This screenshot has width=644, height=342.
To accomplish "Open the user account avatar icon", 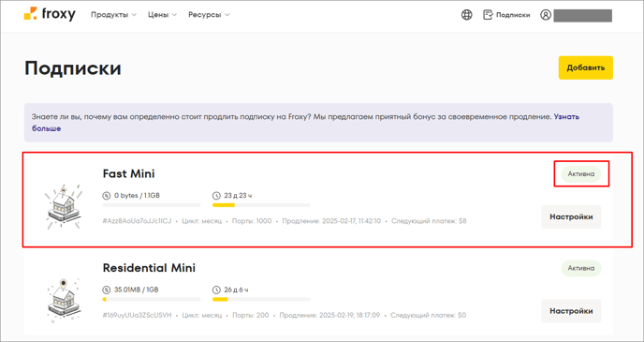I will click(546, 15).
